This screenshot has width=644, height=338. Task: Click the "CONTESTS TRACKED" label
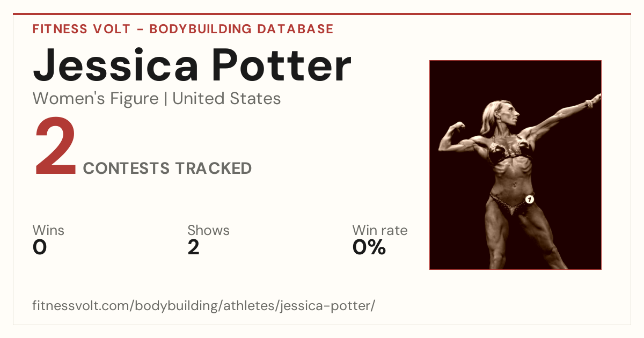coord(167,168)
